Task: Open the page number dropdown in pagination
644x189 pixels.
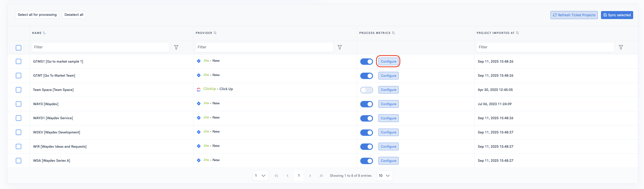Action: click(261, 176)
